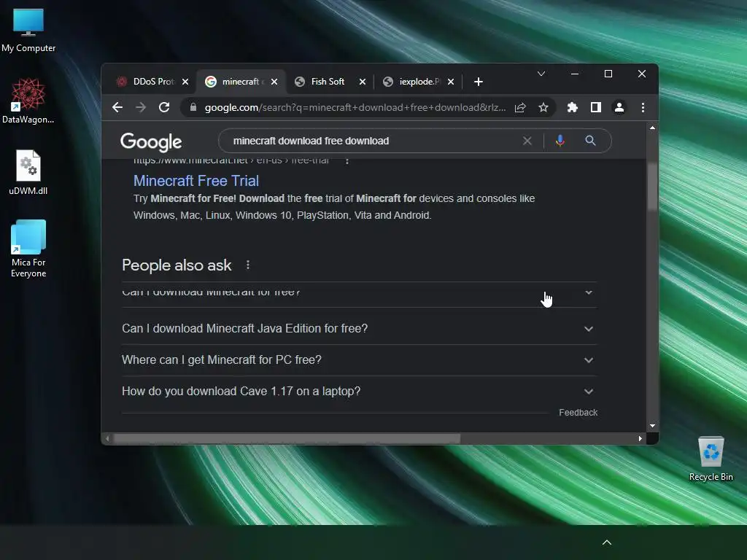Open the tab search dropdown arrow
747x560 pixels.
tap(541, 74)
